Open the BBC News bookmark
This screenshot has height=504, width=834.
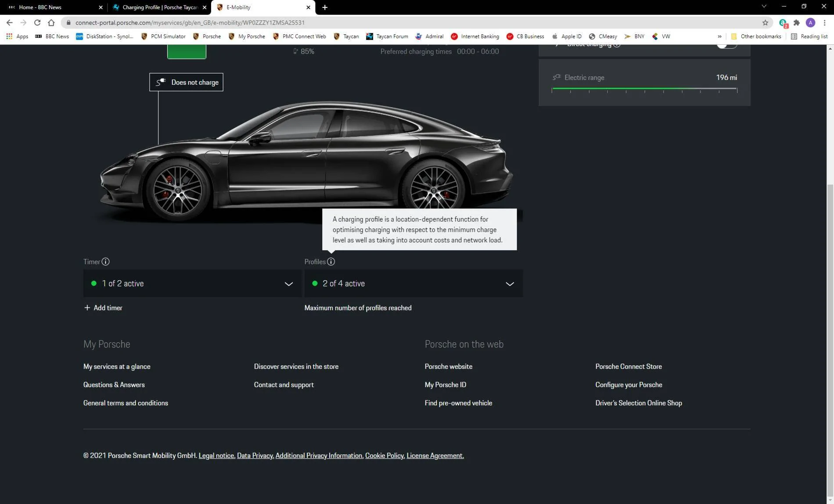click(52, 36)
